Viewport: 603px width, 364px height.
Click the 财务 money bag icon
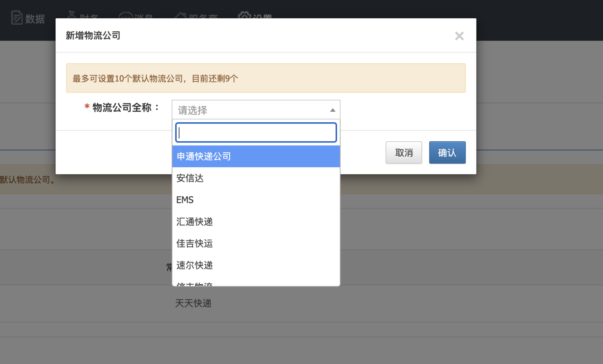(x=72, y=15)
